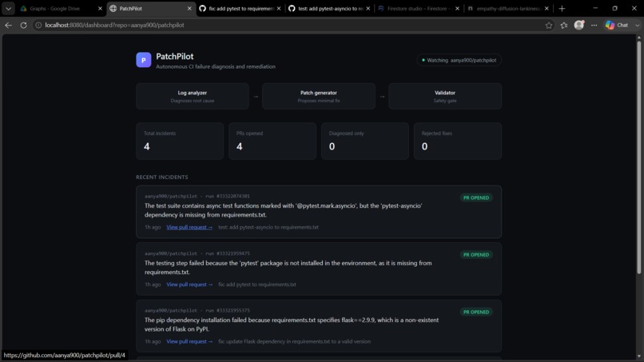Click the browser back arrow

tap(8, 25)
